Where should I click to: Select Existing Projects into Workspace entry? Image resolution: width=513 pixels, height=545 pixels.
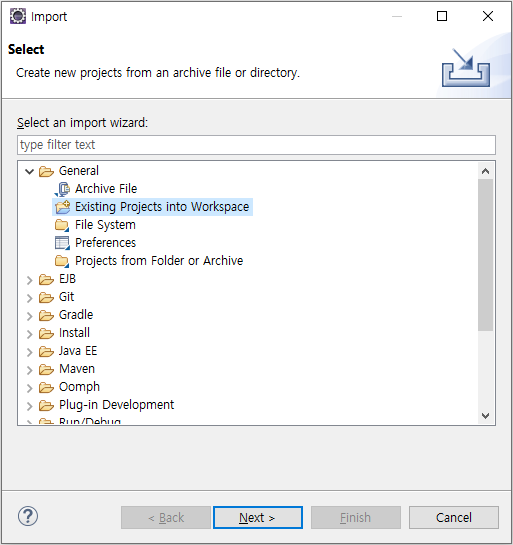click(162, 207)
